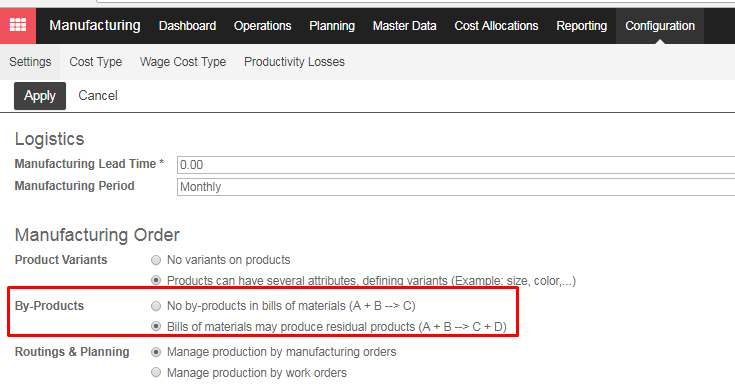Open the Operations menu

[x=262, y=26]
